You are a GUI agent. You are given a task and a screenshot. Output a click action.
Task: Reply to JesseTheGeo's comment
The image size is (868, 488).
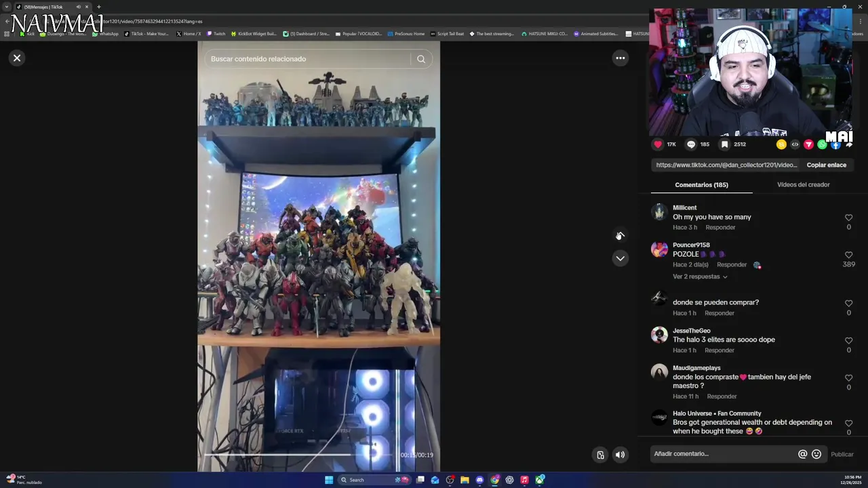click(x=719, y=350)
